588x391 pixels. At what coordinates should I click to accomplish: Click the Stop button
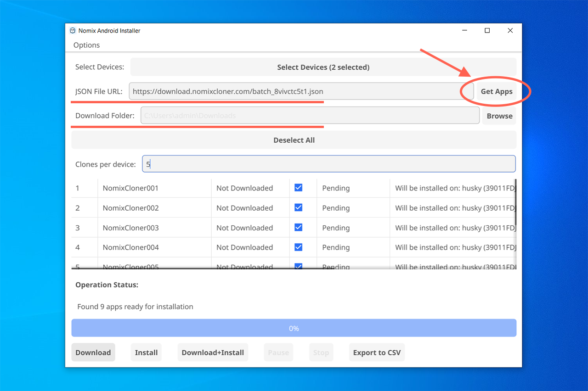pyautogui.click(x=321, y=352)
